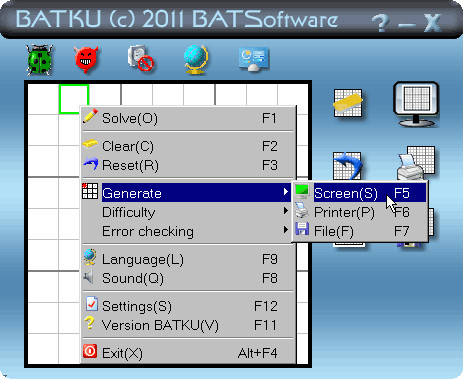
Task: Click the globe language toolbar icon
Action: tap(196, 59)
